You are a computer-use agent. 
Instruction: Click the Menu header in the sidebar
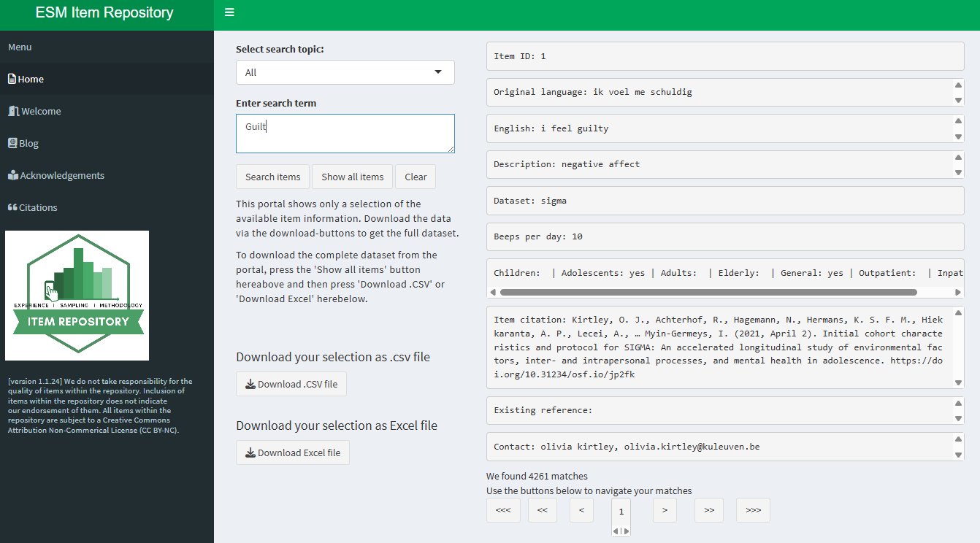point(20,47)
